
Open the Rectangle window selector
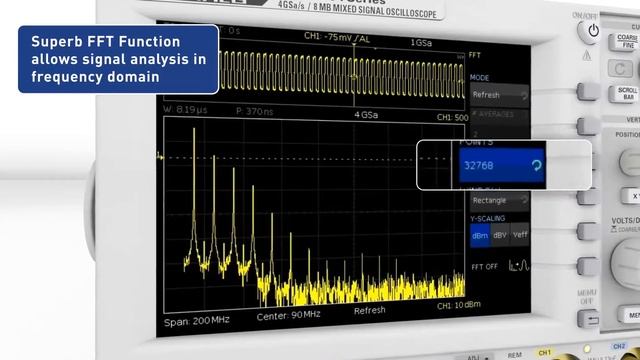(500, 200)
